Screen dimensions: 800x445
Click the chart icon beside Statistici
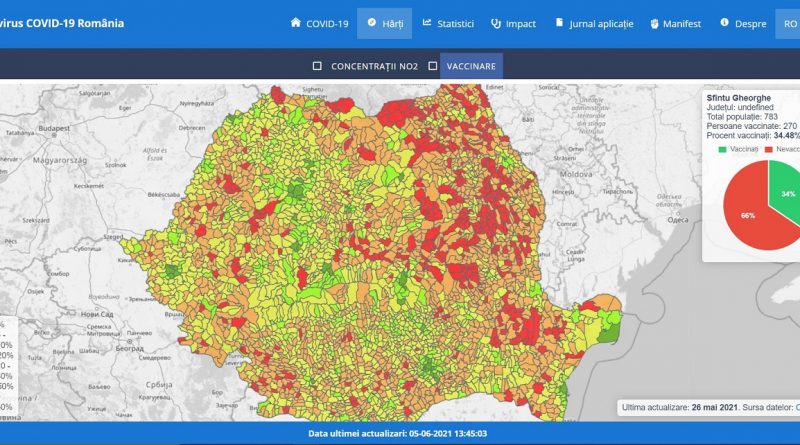(x=427, y=23)
